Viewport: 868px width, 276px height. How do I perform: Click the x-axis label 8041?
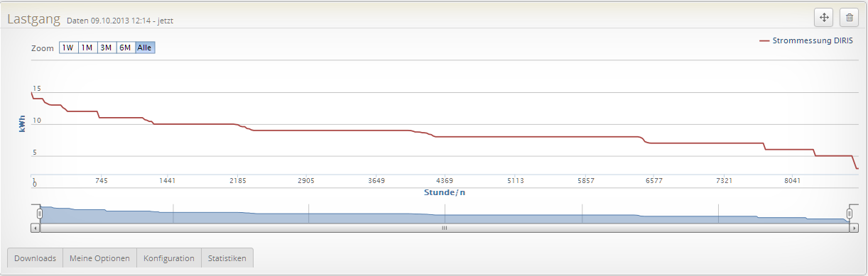[x=793, y=181]
